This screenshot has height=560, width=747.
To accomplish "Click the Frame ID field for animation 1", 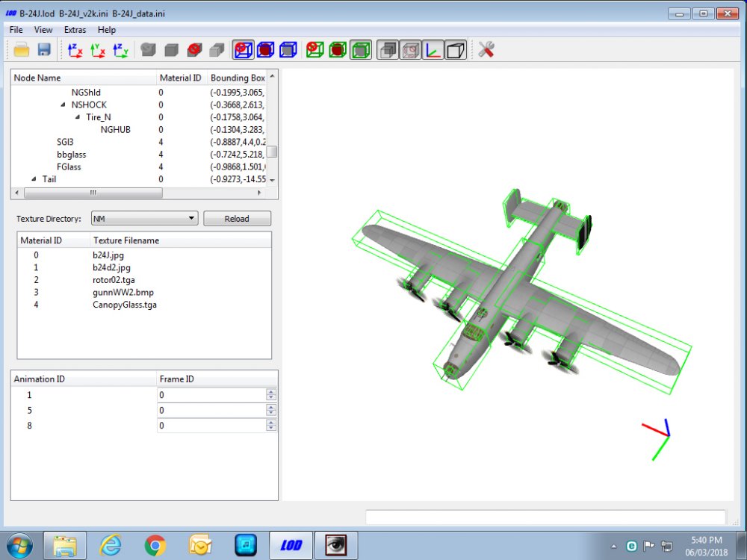I will click(212, 395).
